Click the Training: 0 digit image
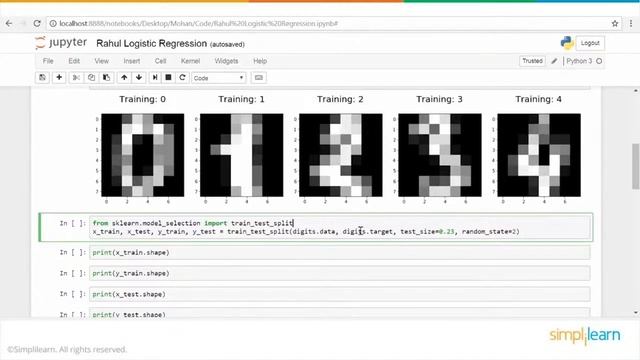 142,155
